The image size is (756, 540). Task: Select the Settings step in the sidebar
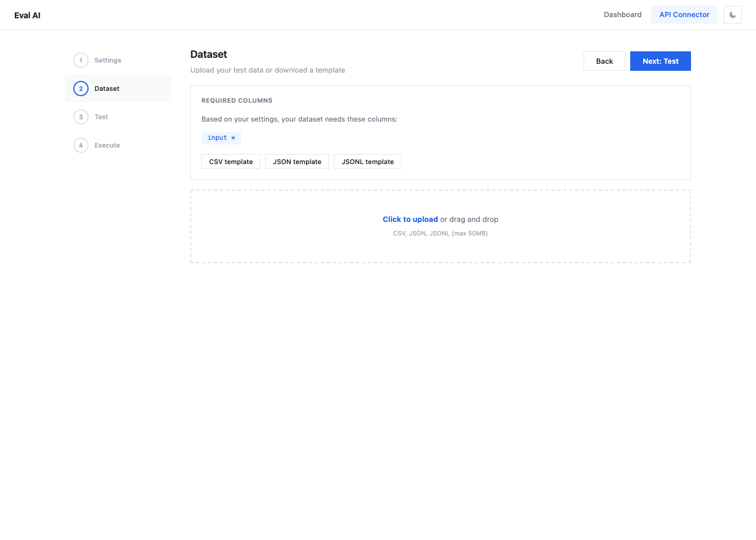click(108, 60)
